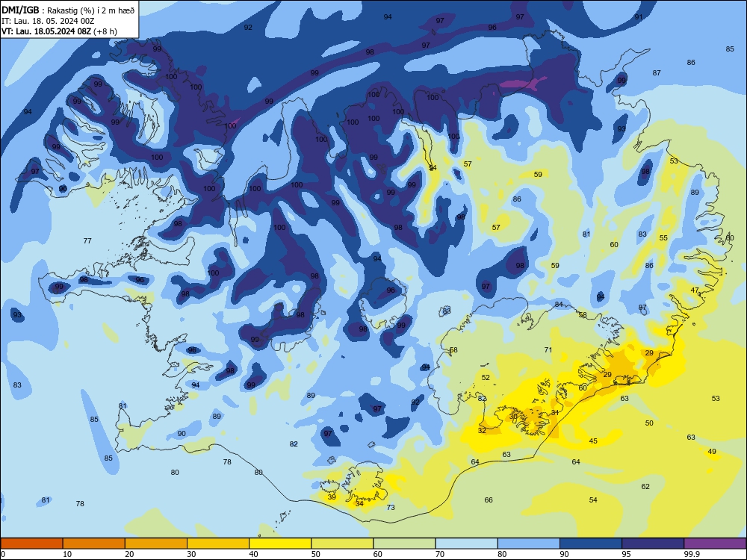
Task: Select the 90–95 dark blue legend swatch
Action: [x=591, y=544]
